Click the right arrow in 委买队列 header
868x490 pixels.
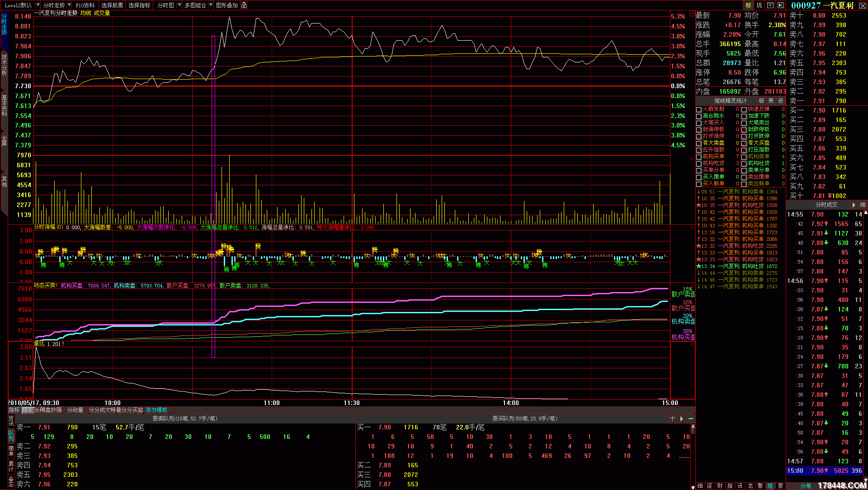point(682,419)
